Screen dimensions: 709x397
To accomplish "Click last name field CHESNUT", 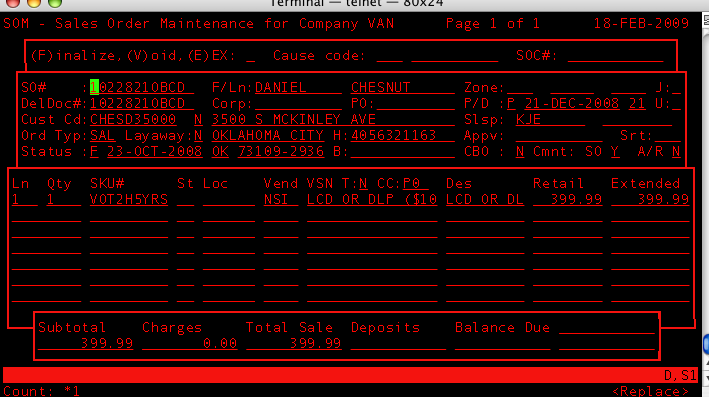I will click(x=403, y=87).
